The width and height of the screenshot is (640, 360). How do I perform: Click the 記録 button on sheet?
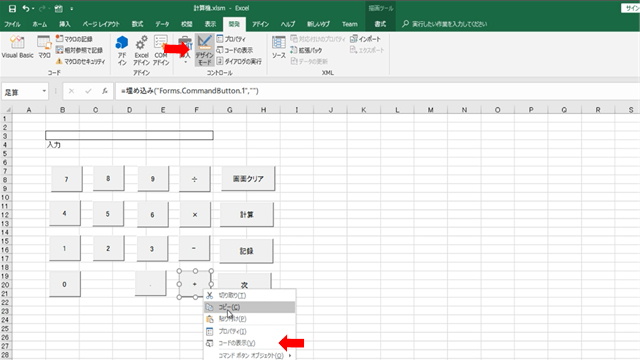[x=246, y=251]
